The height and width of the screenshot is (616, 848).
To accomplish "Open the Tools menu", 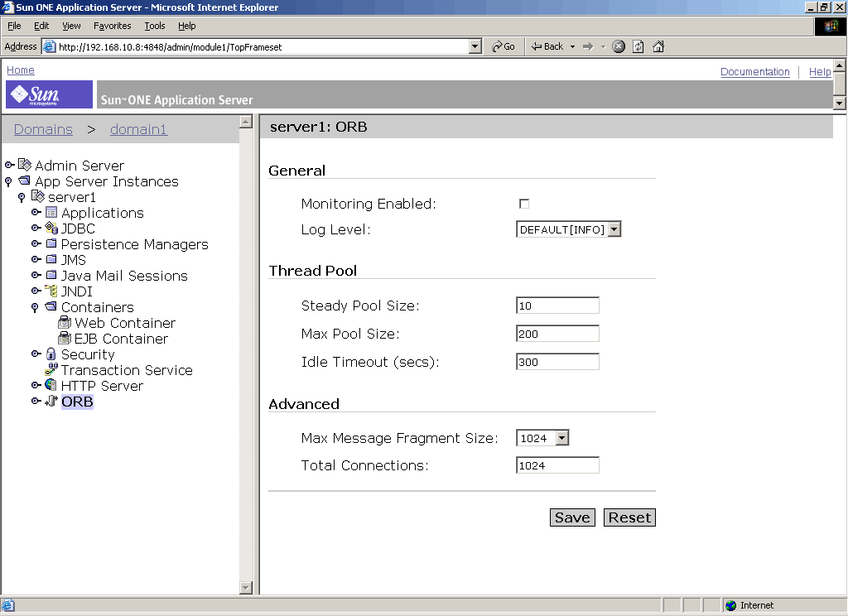I will coord(155,26).
